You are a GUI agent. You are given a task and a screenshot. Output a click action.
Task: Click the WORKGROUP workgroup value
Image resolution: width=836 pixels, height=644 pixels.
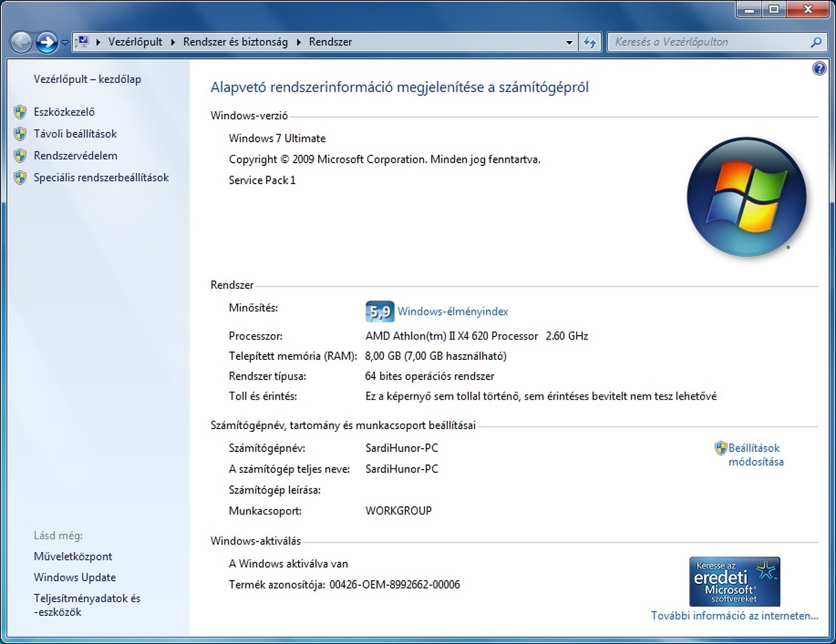coord(398,511)
